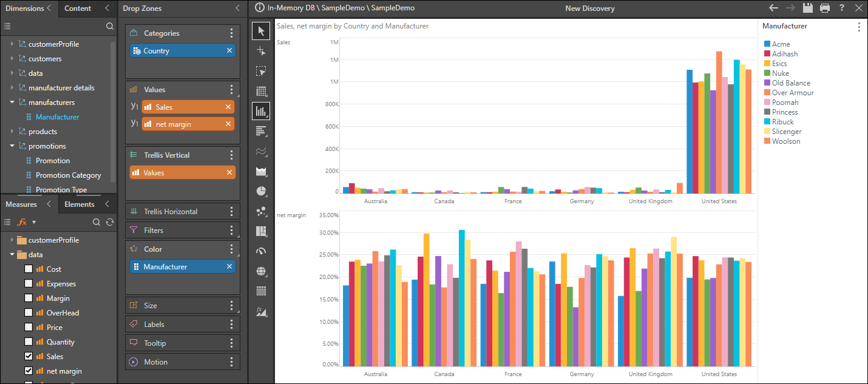The width and height of the screenshot is (868, 384).
Task: Open the Elements tab
Action: [x=80, y=204]
